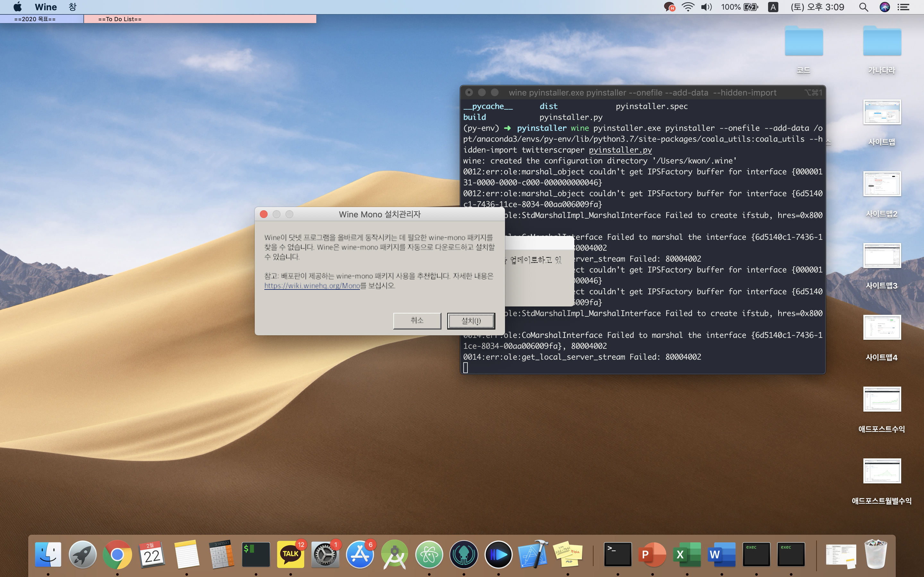Open the volume control in menu bar
This screenshot has width=924, height=577.
click(706, 7)
